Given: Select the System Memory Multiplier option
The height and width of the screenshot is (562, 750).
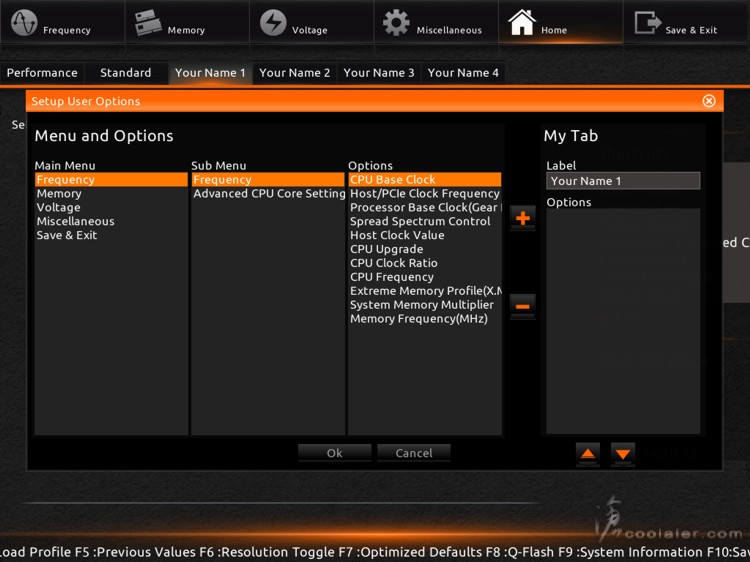Looking at the screenshot, I should [x=425, y=305].
